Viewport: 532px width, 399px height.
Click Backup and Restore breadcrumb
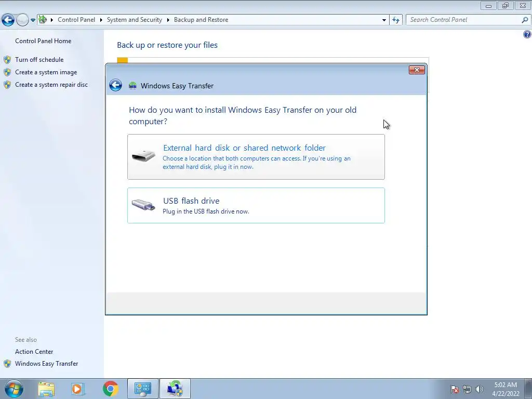point(201,20)
